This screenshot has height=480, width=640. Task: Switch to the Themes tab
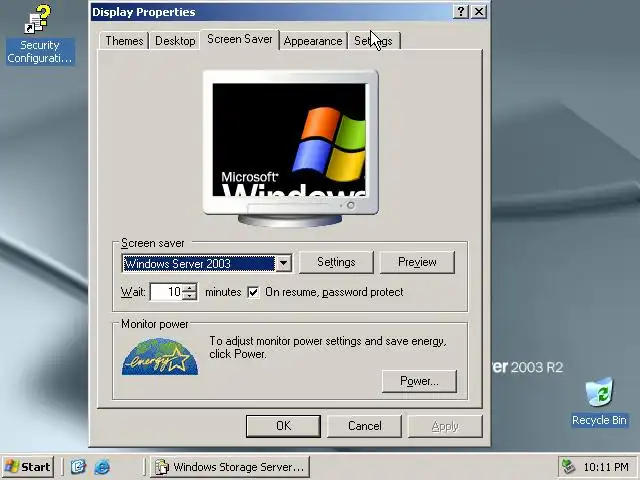pos(124,41)
